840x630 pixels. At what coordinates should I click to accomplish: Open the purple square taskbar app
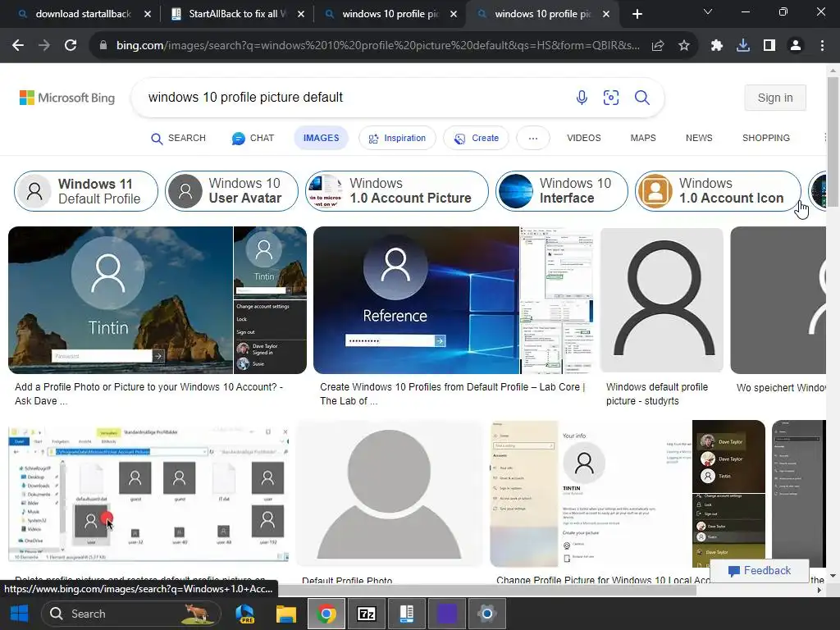tap(447, 614)
